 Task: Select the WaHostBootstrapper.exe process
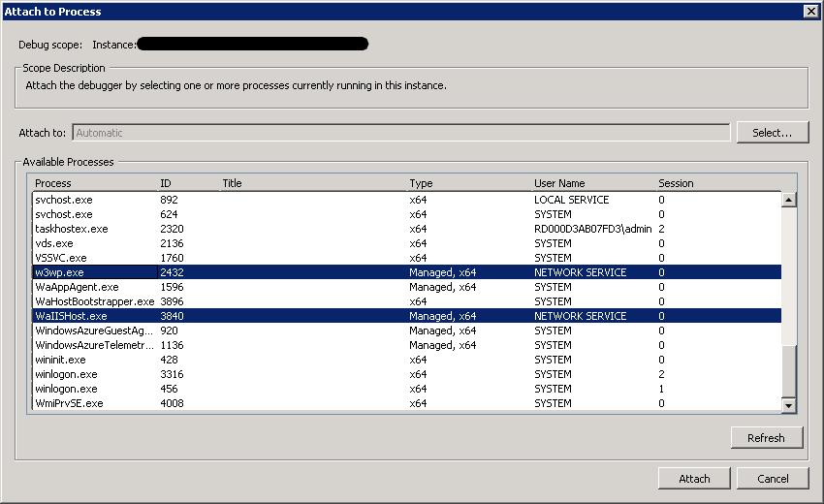coord(407,301)
